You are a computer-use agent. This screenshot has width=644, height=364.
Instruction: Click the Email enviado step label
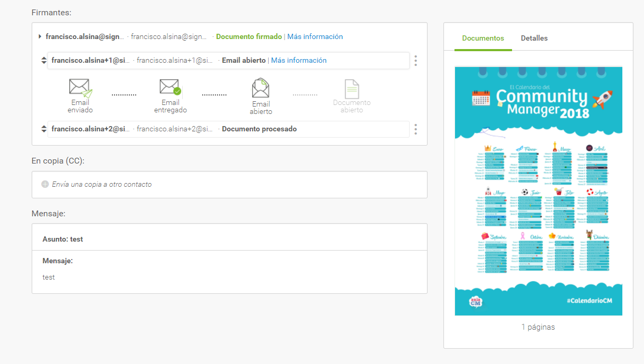click(80, 107)
